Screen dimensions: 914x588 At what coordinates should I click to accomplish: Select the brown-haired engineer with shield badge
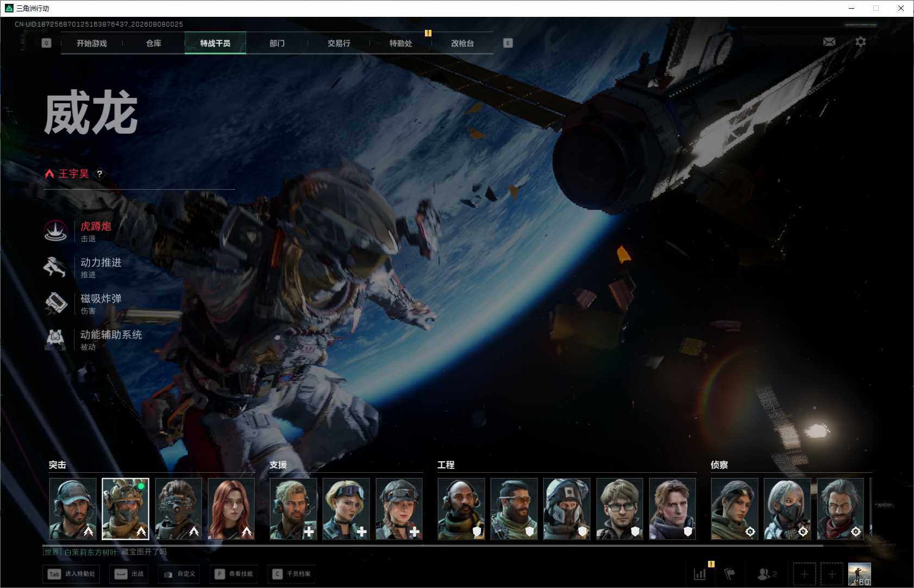tap(672, 509)
